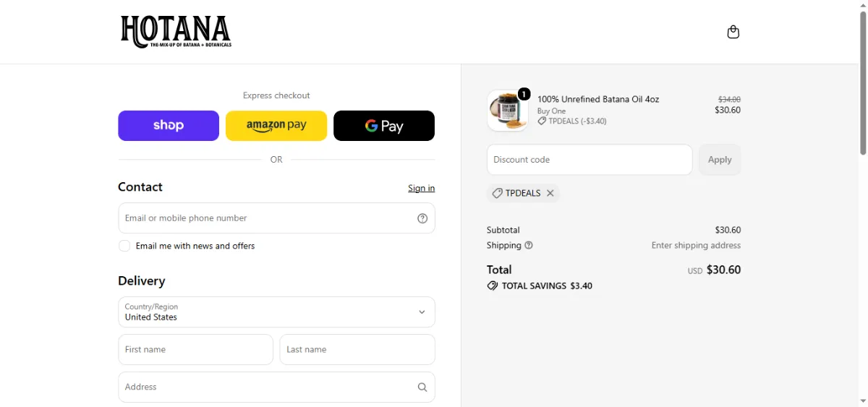This screenshot has width=868, height=407.
Task: Focus the Last name field
Action: point(357,350)
